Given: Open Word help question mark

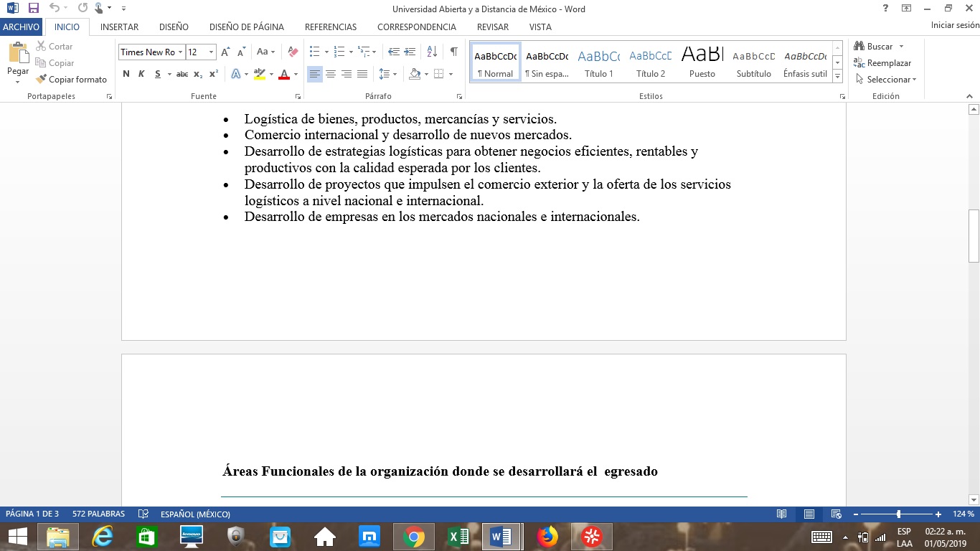Looking at the screenshot, I should point(886,9).
